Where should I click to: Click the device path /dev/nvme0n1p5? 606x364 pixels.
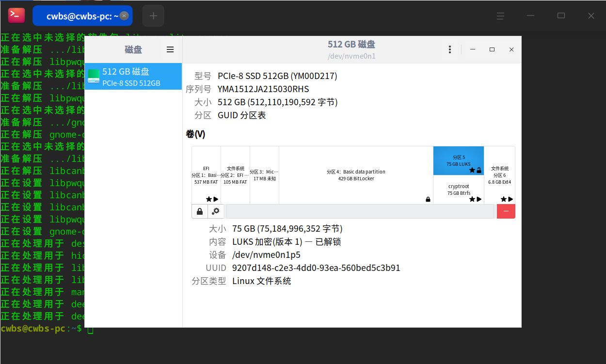tap(266, 255)
